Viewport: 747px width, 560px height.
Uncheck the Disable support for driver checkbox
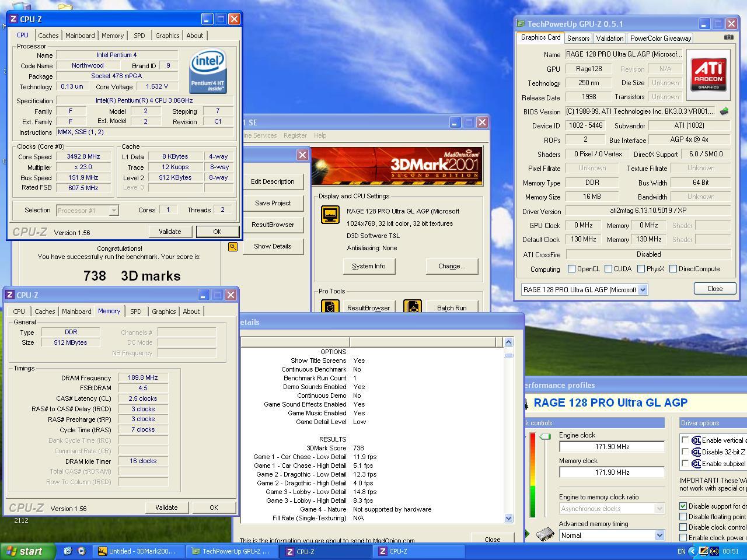(x=683, y=506)
